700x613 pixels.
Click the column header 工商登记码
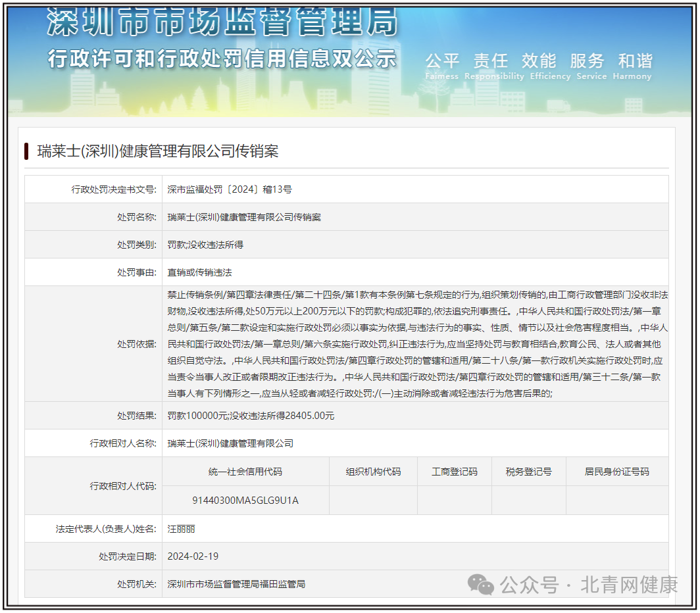455,472
